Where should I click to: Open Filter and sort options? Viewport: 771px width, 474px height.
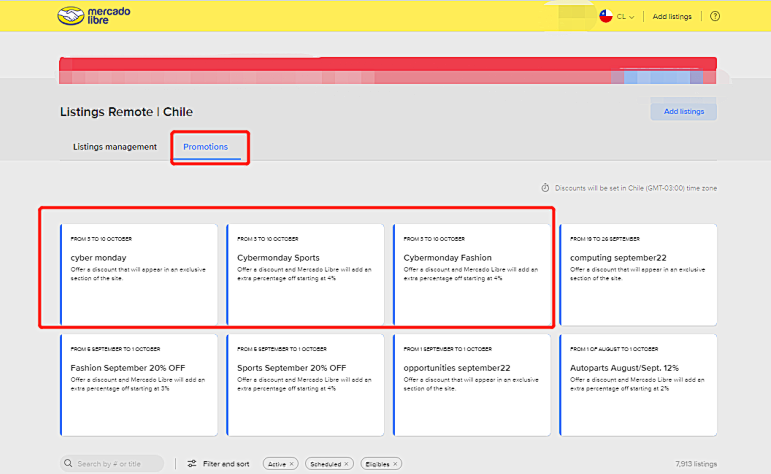(x=225, y=464)
